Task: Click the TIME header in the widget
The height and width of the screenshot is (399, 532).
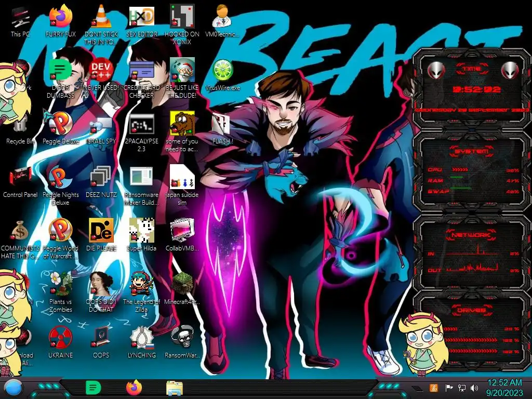Action: point(472,69)
